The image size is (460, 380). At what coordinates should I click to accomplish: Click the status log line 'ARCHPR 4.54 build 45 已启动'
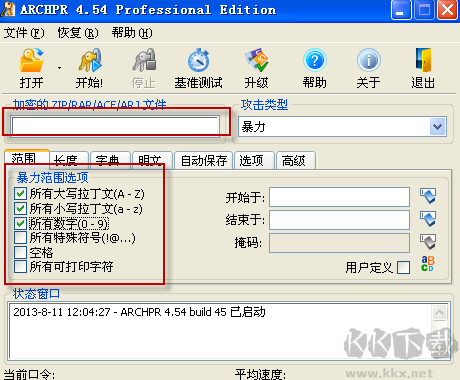pyautogui.click(x=193, y=312)
